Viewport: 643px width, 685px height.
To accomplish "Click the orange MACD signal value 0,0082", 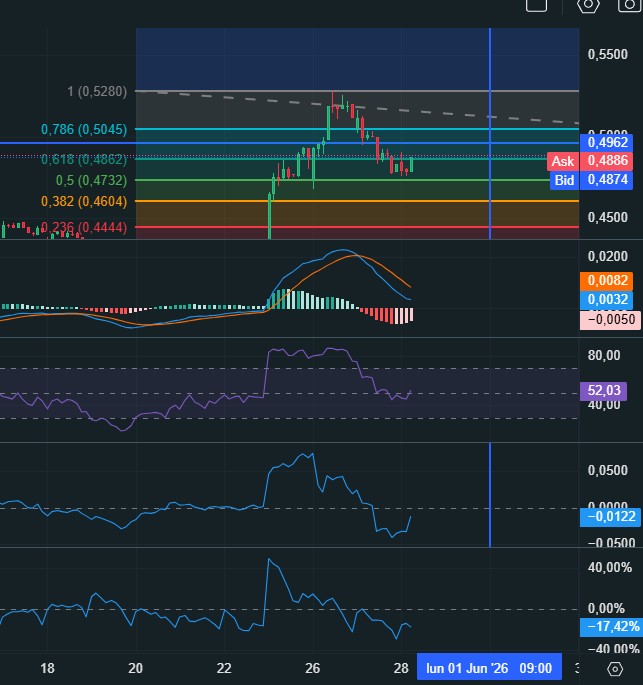I will tap(606, 280).
